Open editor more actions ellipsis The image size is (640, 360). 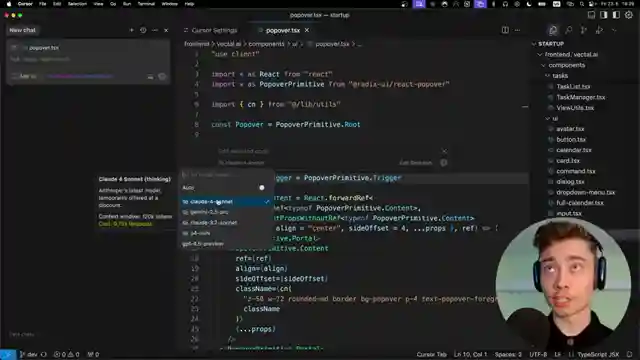[517, 30]
